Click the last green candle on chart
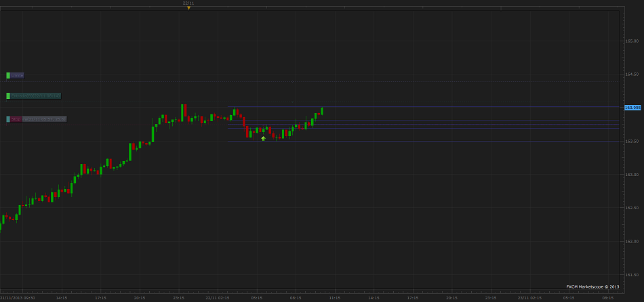This screenshot has height=302, width=644. pos(322,110)
